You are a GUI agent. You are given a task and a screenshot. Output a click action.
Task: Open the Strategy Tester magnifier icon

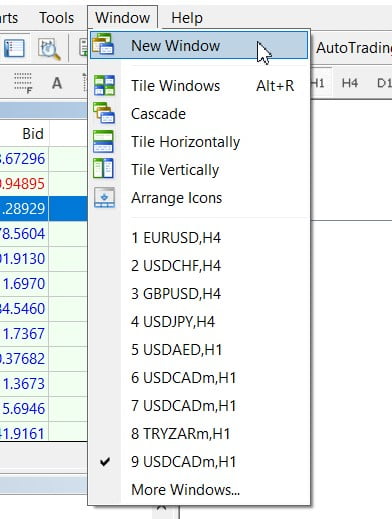coord(49,49)
